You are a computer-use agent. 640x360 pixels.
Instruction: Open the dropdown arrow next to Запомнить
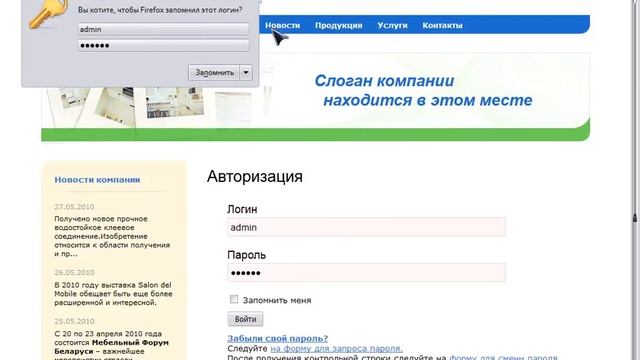click(x=246, y=73)
